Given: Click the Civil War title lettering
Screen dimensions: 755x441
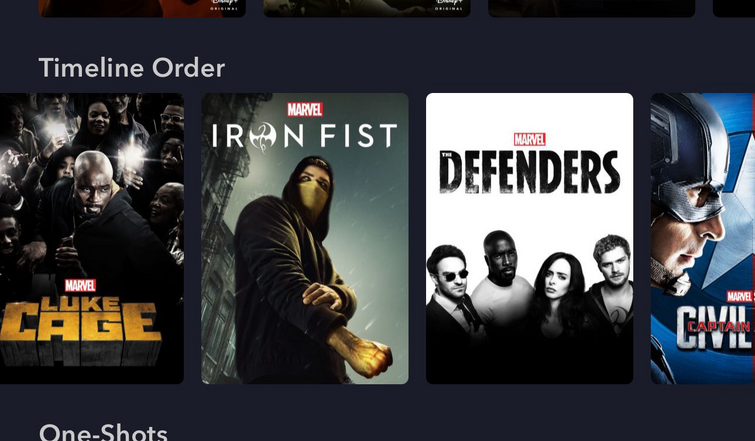Looking at the screenshot, I should pyautogui.click(x=715, y=327).
